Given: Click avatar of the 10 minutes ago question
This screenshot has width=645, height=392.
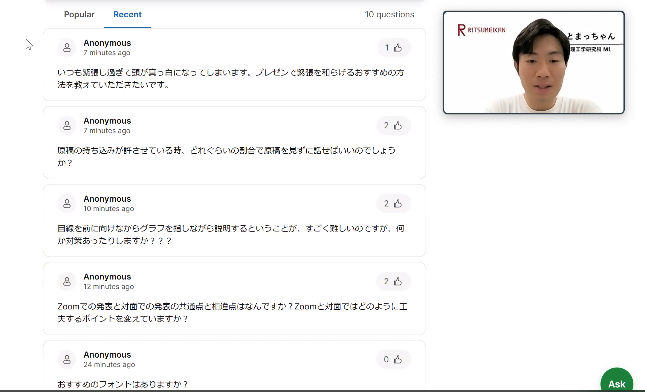Looking at the screenshot, I should point(67,204).
